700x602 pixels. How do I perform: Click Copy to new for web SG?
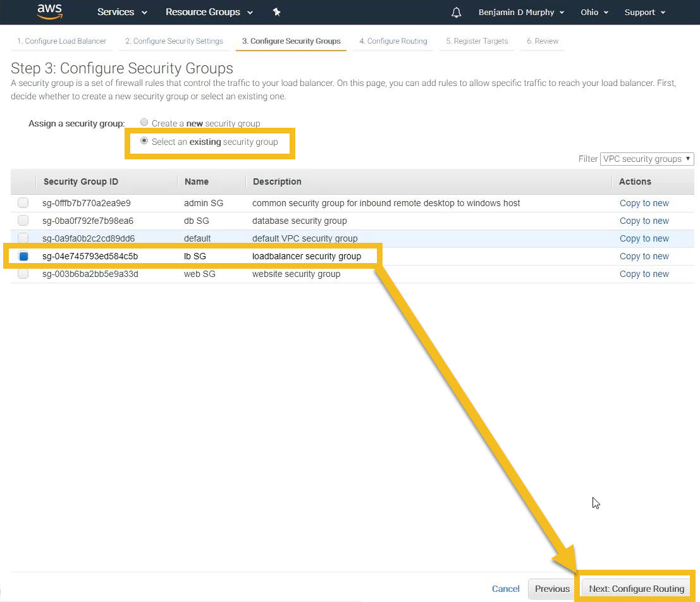coord(644,274)
